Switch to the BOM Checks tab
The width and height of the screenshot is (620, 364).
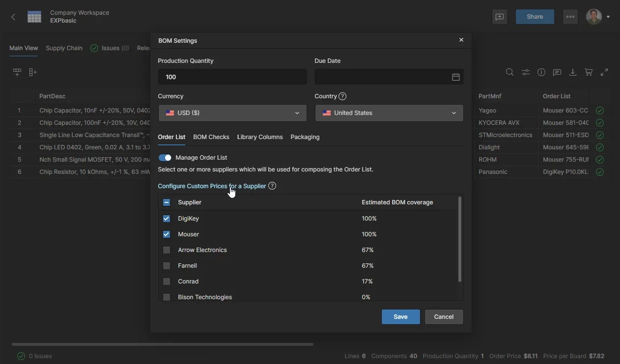tap(211, 137)
